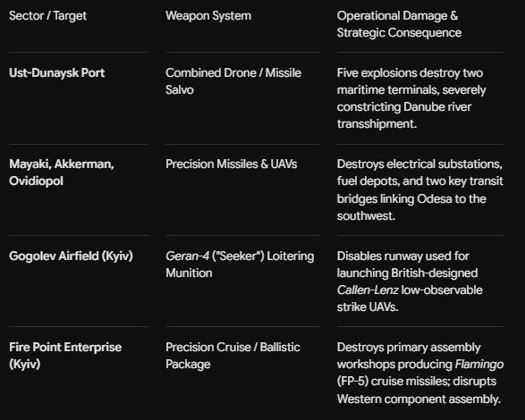Click the "Seeker" Loitering Munition text
Viewport: 525px width, 420px height.
click(x=240, y=265)
